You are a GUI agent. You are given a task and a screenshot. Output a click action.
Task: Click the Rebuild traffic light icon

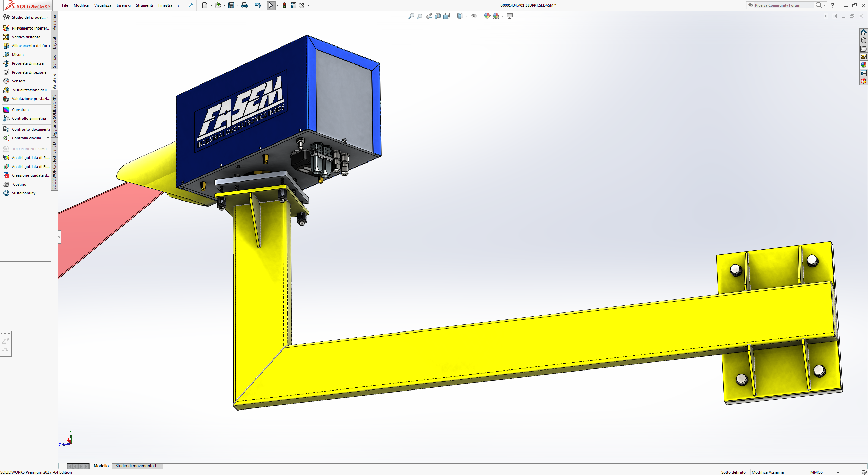(x=284, y=5)
